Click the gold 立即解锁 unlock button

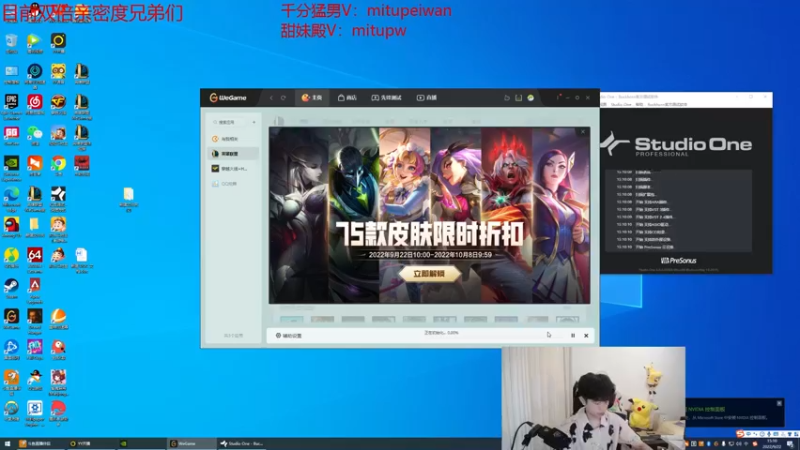429,273
